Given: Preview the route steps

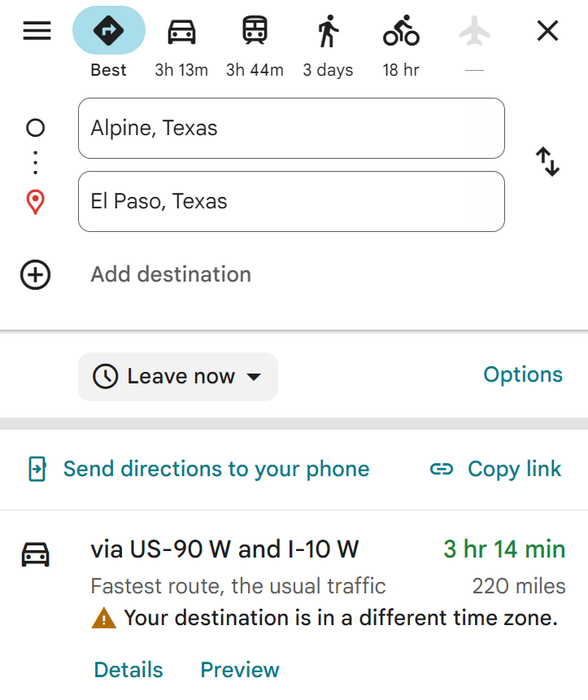Looking at the screenshot, I should coord(239,670).
